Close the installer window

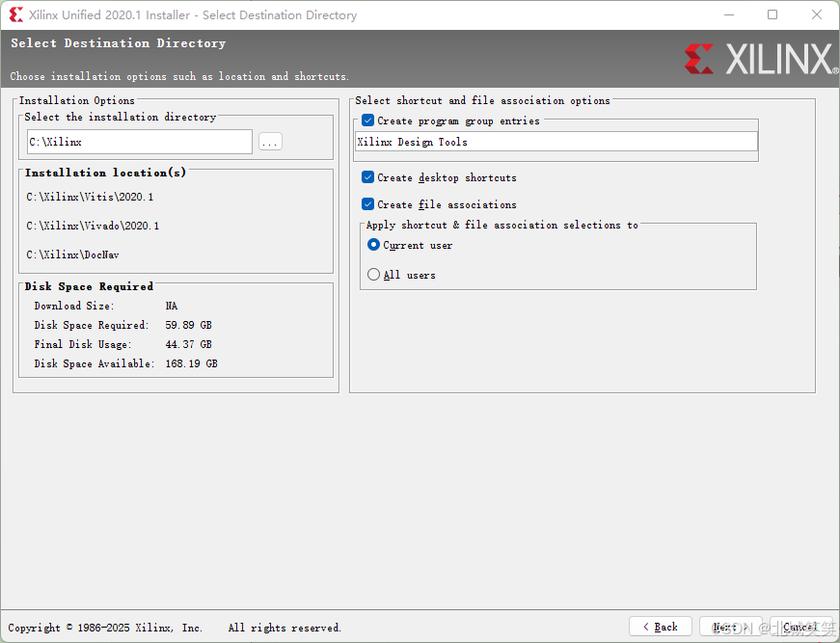pyautogui.click(x=817, y=14)
